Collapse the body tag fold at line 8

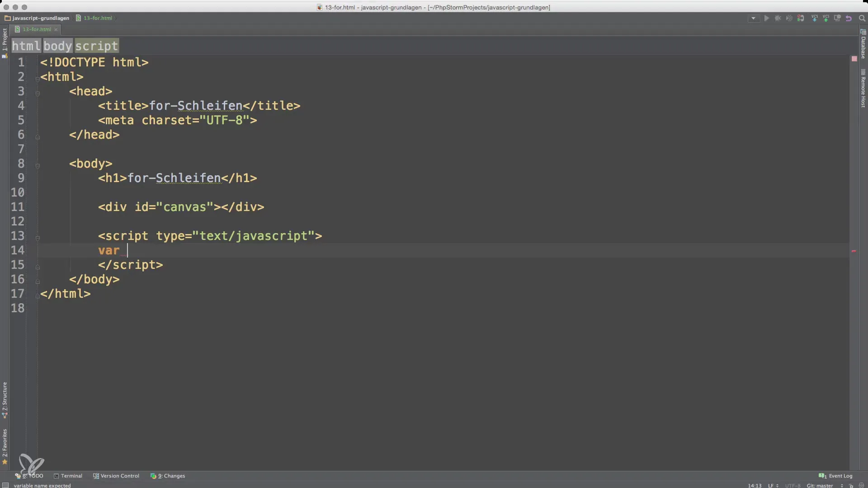click(x=38, y=166)
